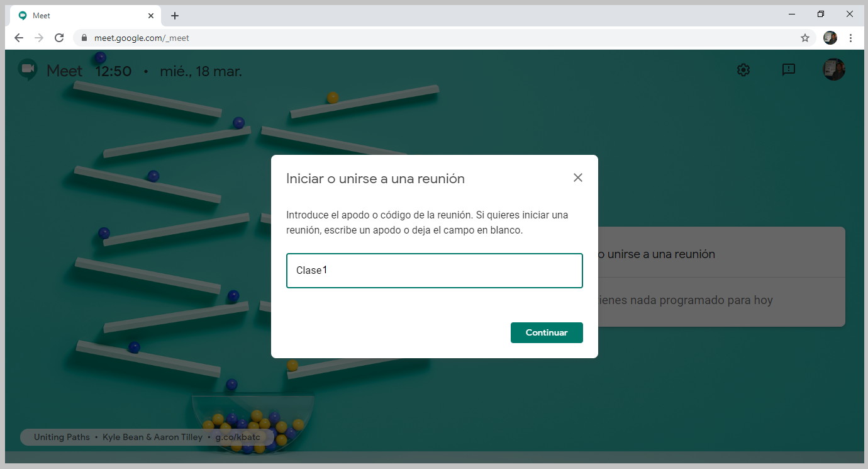Viewport: 868px width, 469px height.
Task: Click the Continuar button
Action: pyautogui.click(x=547, y=332)
